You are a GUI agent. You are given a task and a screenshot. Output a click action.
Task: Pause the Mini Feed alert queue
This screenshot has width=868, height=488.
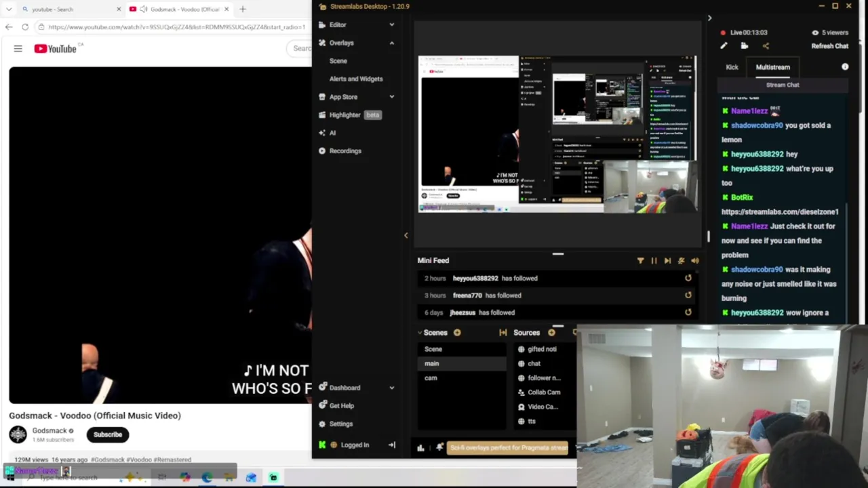[x=654, y=260]
